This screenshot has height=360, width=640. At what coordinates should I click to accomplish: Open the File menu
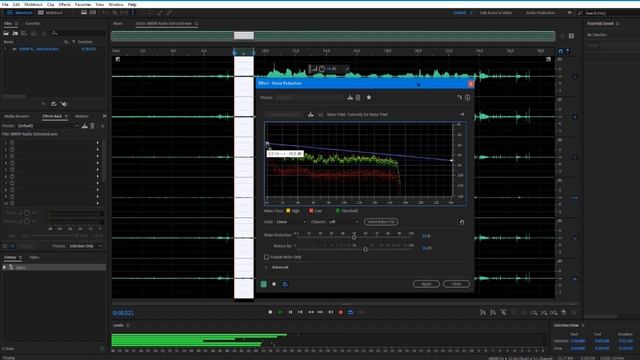5,4
